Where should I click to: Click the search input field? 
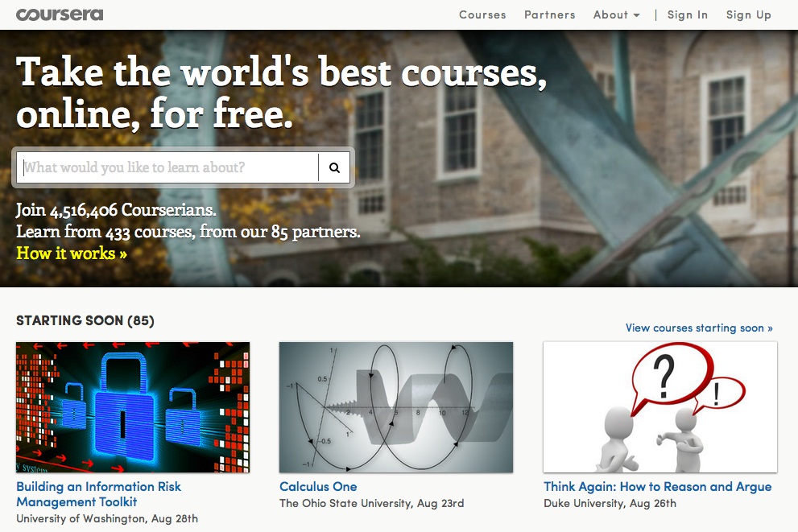161,167
